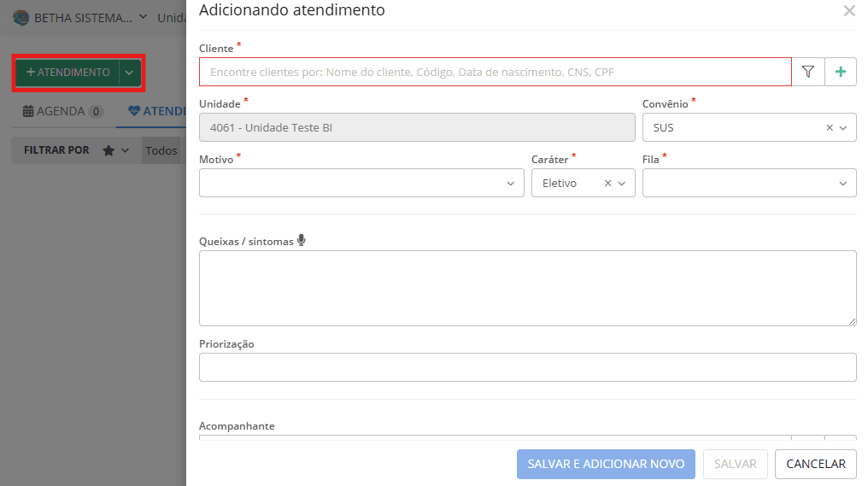The width and height of the screenshot is (868, 486).
Task: Activate microphone for Queixas / sintomas
Action: tap(302, 241)
